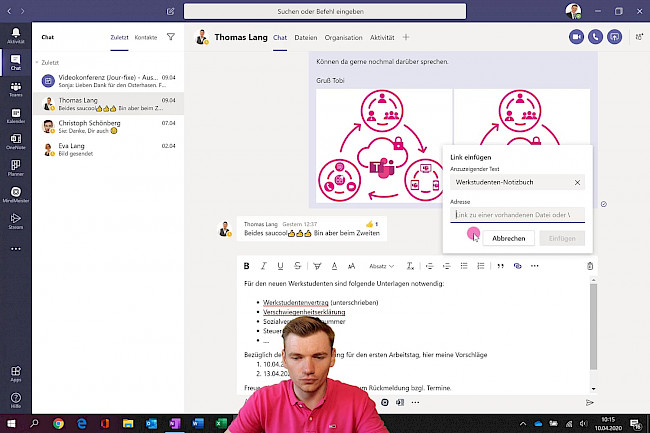Toggle underline formatting in the editor
Screen dimensions: 650x433
[x=281, y=266]
